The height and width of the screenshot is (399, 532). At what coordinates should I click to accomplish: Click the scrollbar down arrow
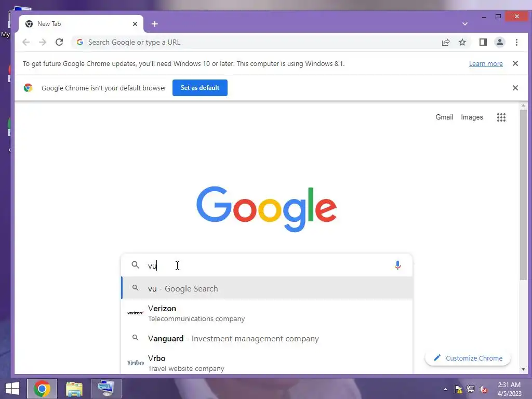pos(523,369)
